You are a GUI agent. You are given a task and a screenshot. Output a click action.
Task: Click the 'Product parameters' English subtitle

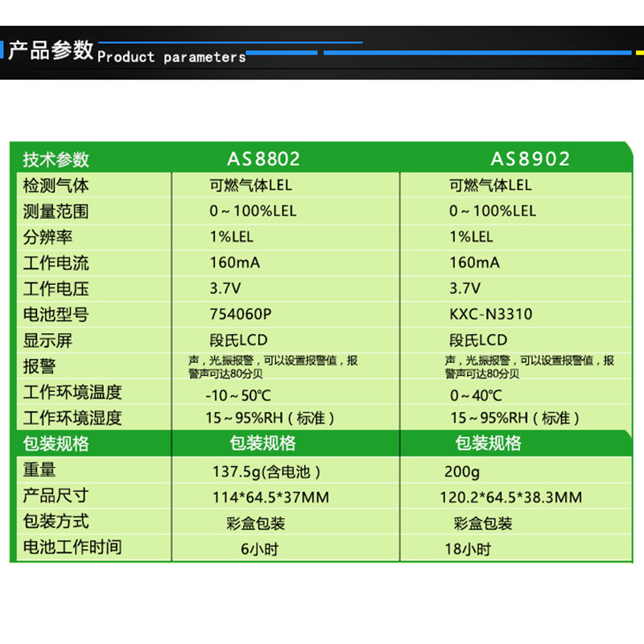[x=171, y=57]
